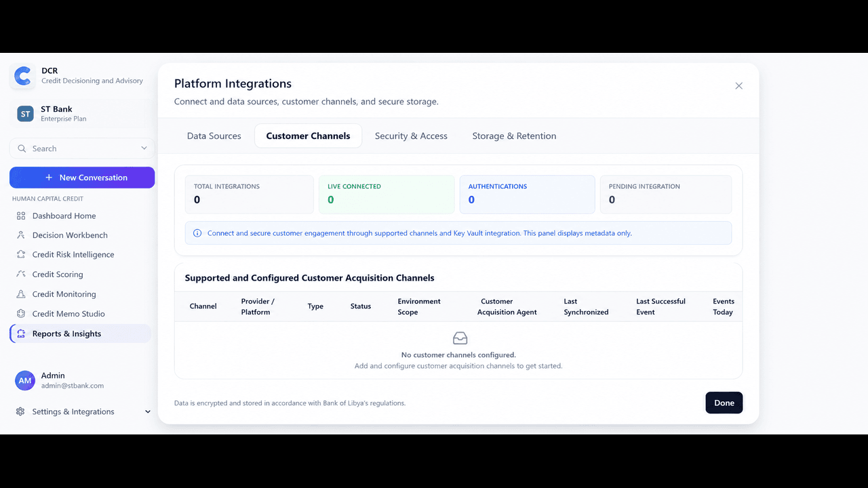Open the Security & Access tab
This screenshot has height=488, width=868.
tap(411, 136)
